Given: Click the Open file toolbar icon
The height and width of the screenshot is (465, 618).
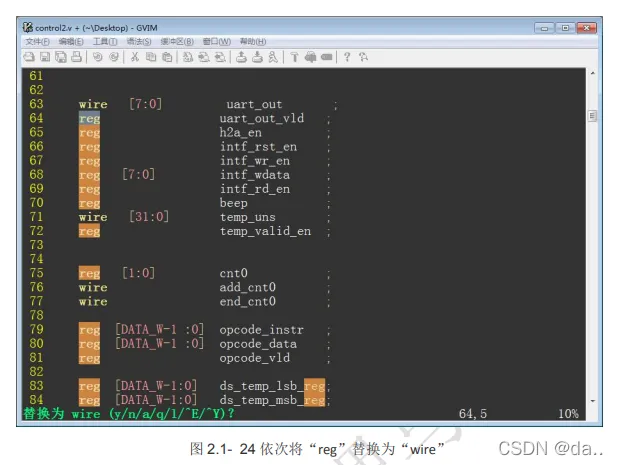Looking at the screenshot, I should point(29,57).
